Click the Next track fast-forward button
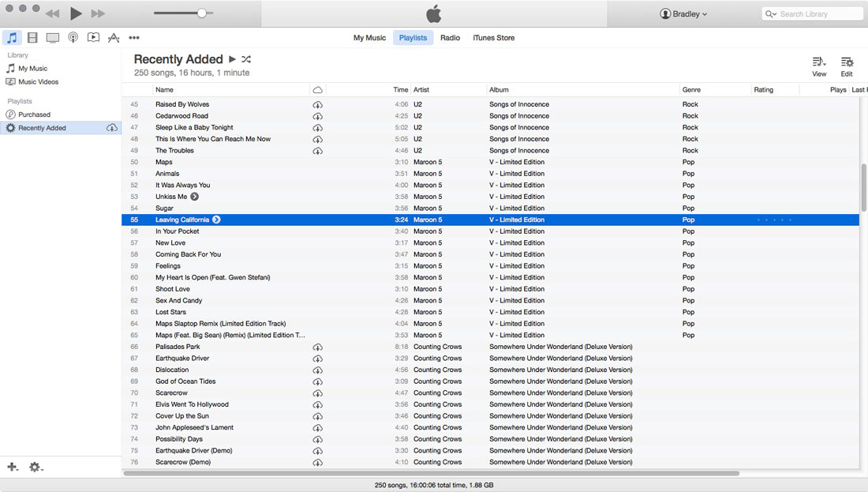 (x=98, y=14)
